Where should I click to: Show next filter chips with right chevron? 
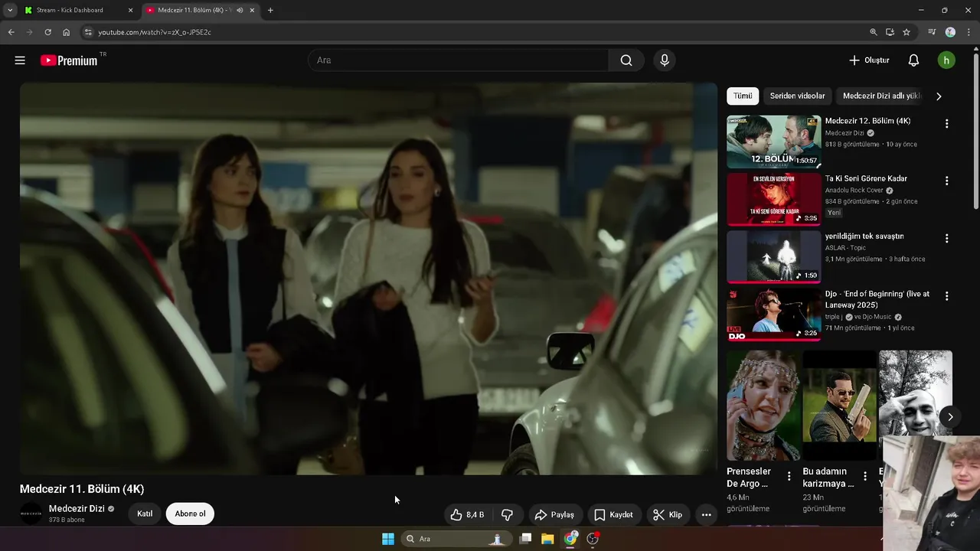939,96
